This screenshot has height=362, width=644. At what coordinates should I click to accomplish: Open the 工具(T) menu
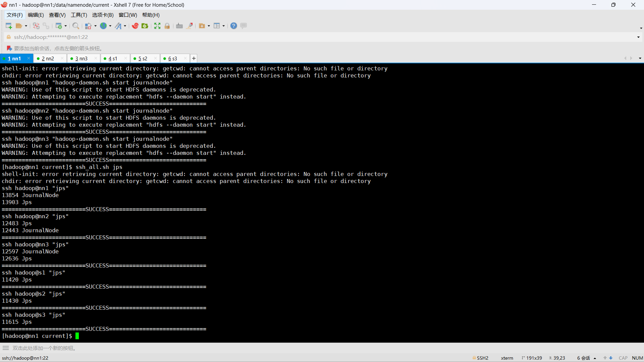point(79,15)
